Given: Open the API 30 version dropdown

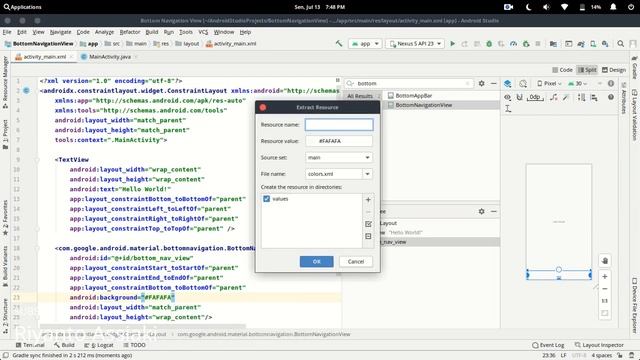Looking at the screenshot, I should [578, 84].
